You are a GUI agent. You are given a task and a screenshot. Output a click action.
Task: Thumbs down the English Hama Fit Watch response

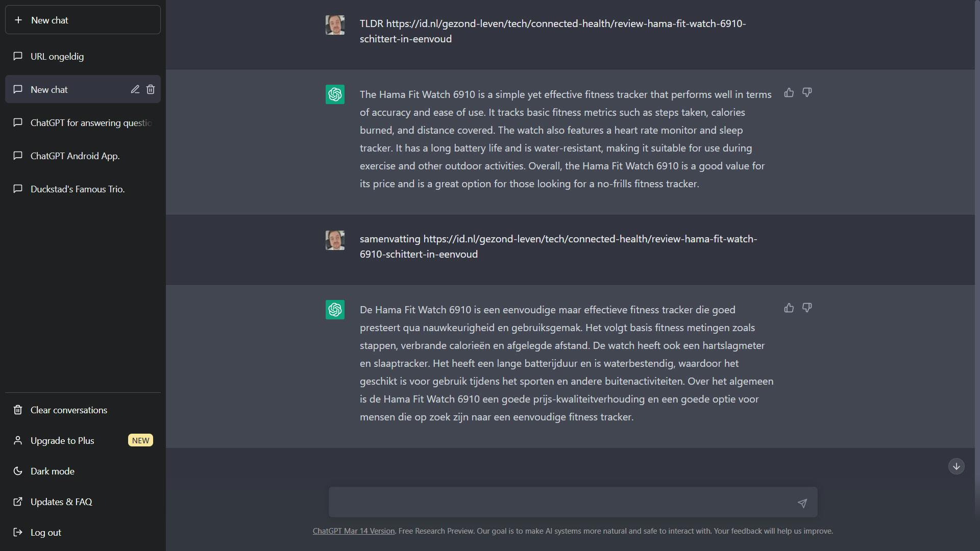[807, 92]
